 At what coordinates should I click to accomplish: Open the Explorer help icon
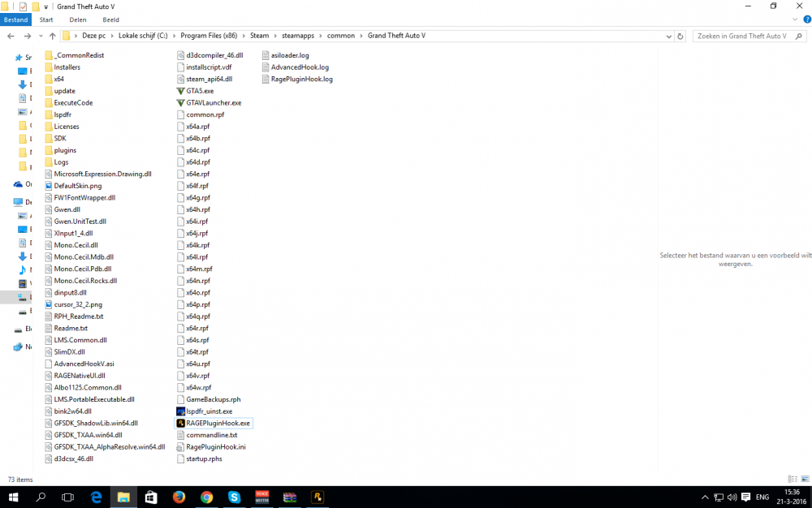tap(807, 19)
